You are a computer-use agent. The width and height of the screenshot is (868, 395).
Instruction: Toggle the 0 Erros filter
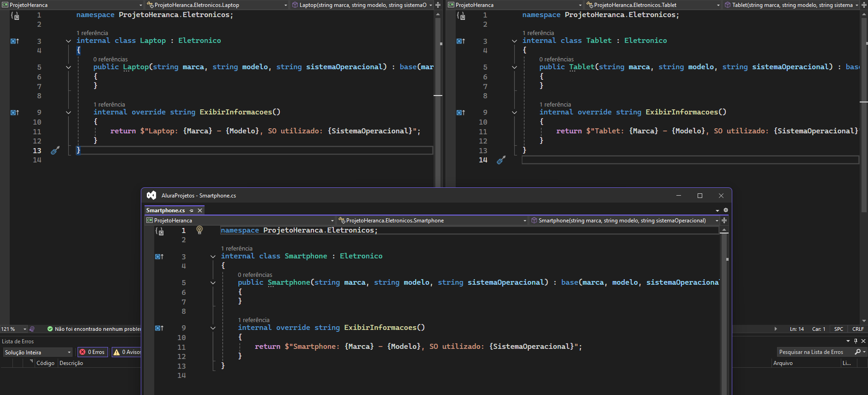(x=92, y=352)
